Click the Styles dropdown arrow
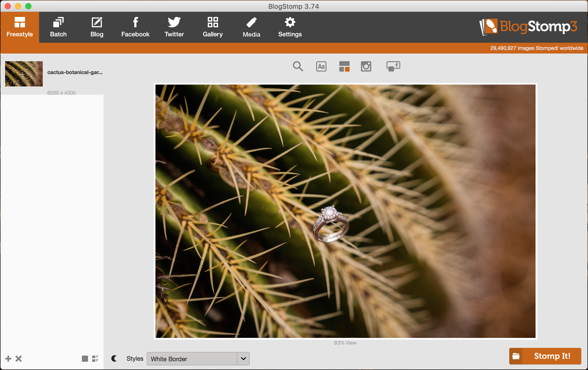The height and width of the screenshot is (370, 588). [x=243, y=359]
